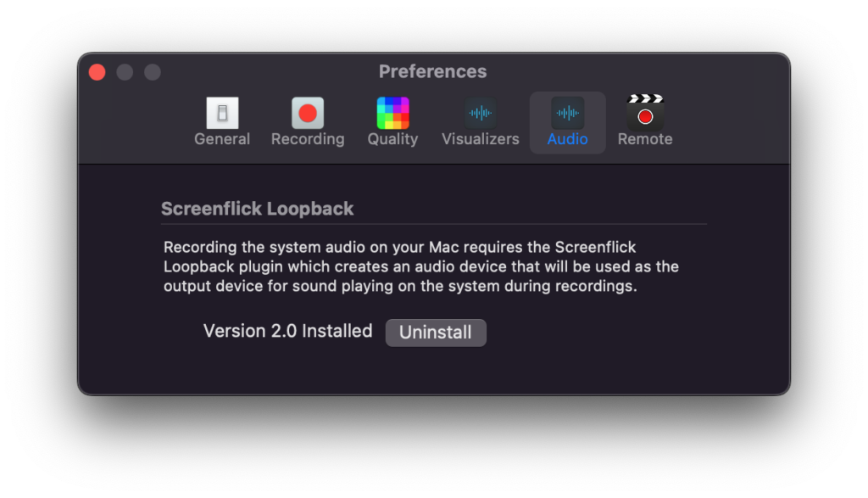Screen dimensions: 868x498
Task: Open the Remote clapperboard icon
Action: click(x=645, y=113)
